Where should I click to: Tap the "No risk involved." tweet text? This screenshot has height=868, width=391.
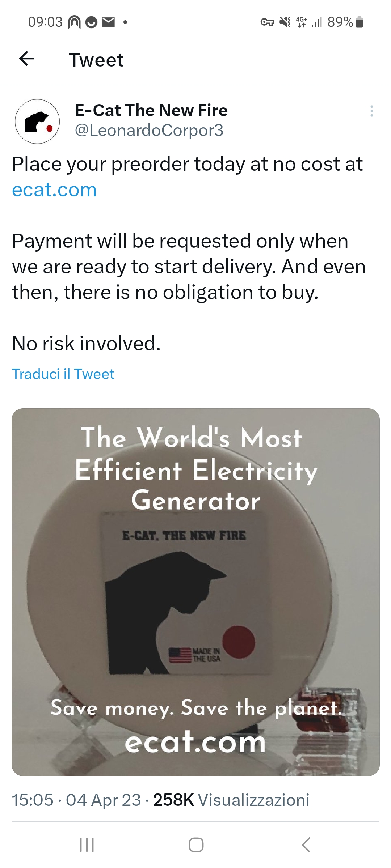coord(86,343)
